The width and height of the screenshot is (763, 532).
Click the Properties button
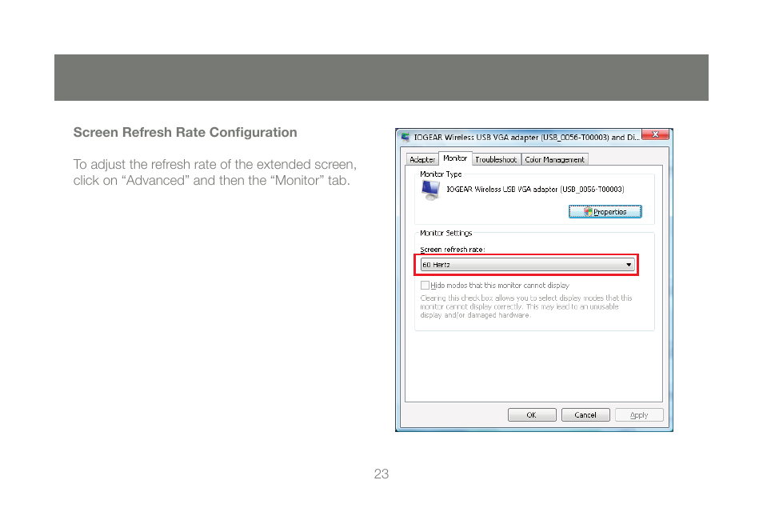point(605,212)
